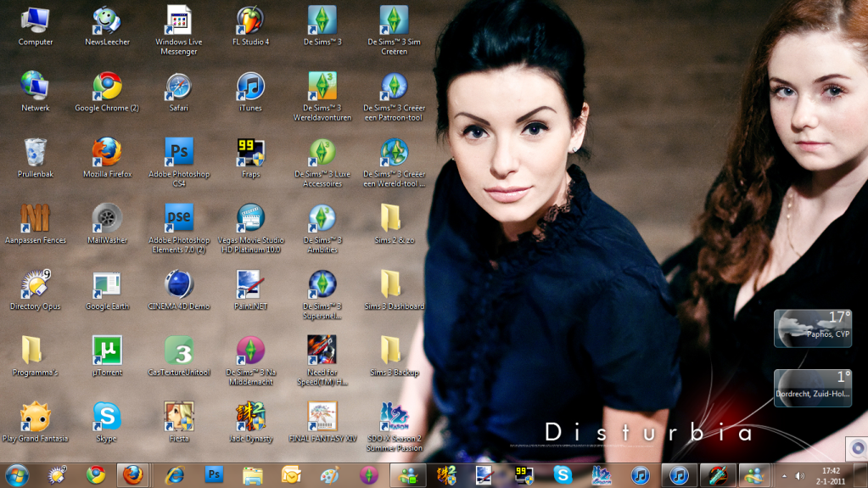Click the Show desktop button
This screenshot has height=488, width=868.
[x=861, y=476]
